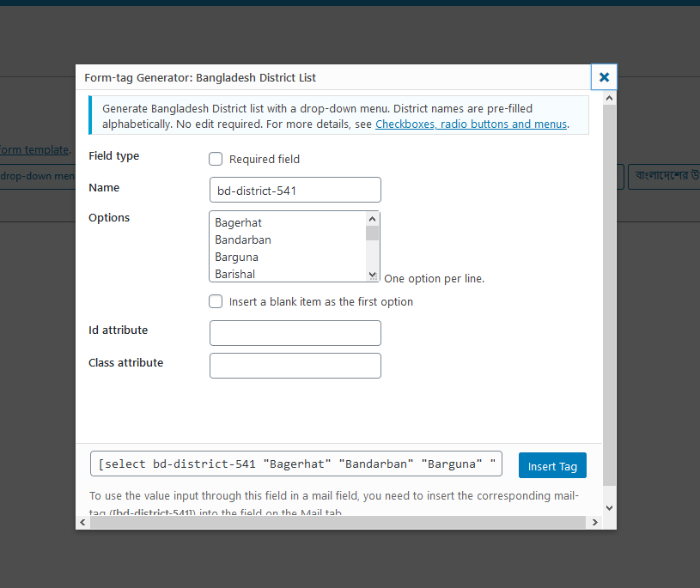Click the dialog vertical scrollbar thumb

coord(609,295)
